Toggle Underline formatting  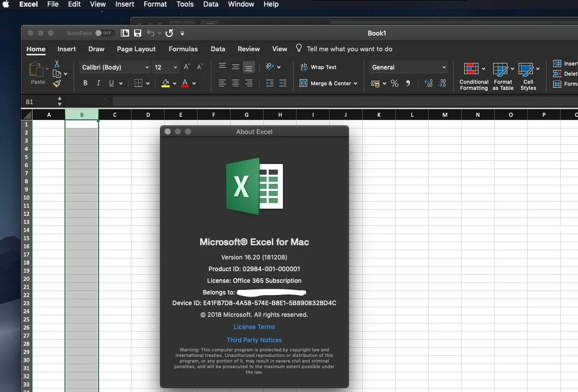(111, 83)
